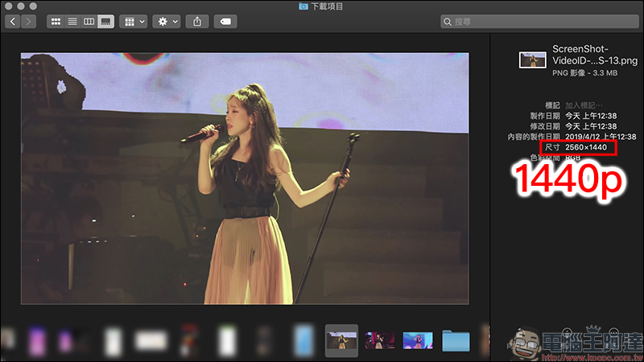The image size is (644, 362).
Task: Click the preview thumbnail in info panel
Action: click(x=533, y=60)
